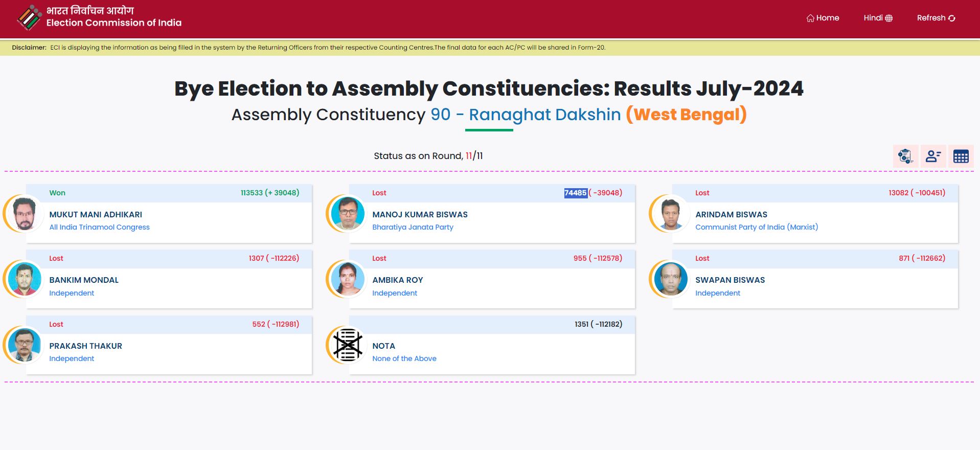Viewport: 980px width, 450px height.
Task: Open the Communist Party of India (Marxist) link
Action: point(756,227)
